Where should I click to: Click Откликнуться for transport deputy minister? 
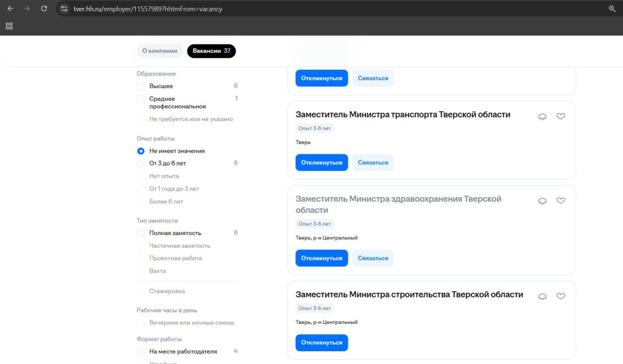(321, 163)
